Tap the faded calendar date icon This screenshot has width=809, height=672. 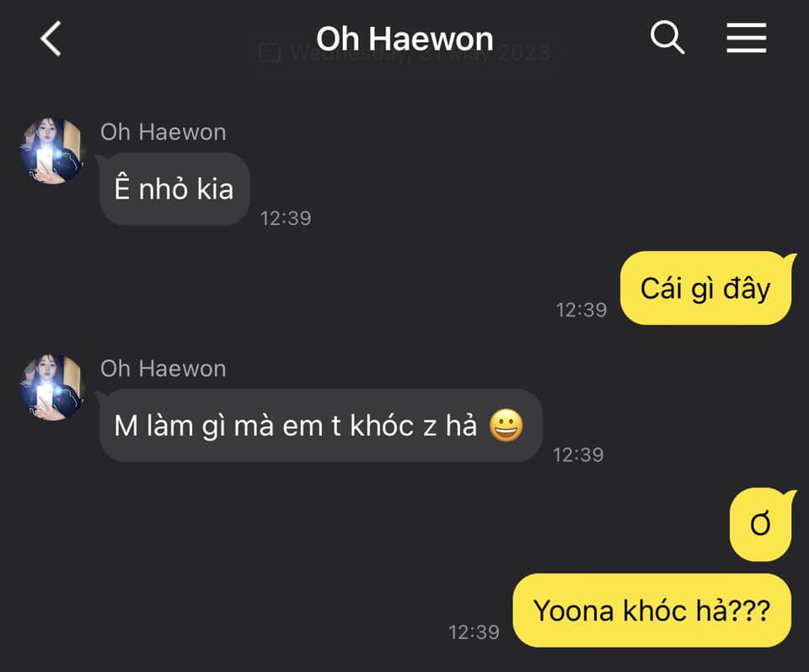pos(270,52)
